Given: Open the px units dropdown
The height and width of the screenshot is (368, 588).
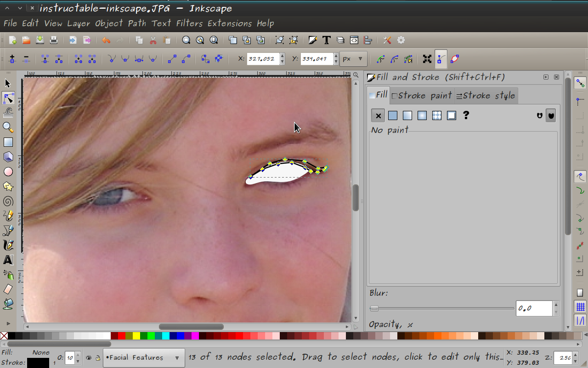Looking at the screenshot, I should click(353, 58).
